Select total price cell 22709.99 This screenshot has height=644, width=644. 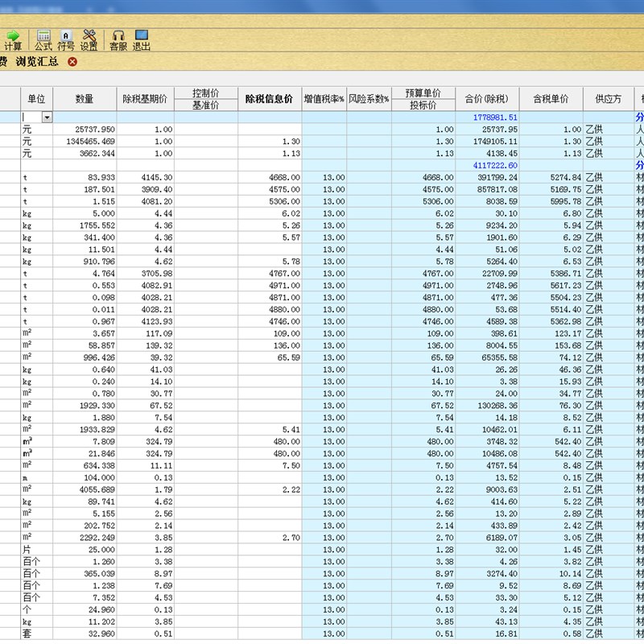[487, 274]
